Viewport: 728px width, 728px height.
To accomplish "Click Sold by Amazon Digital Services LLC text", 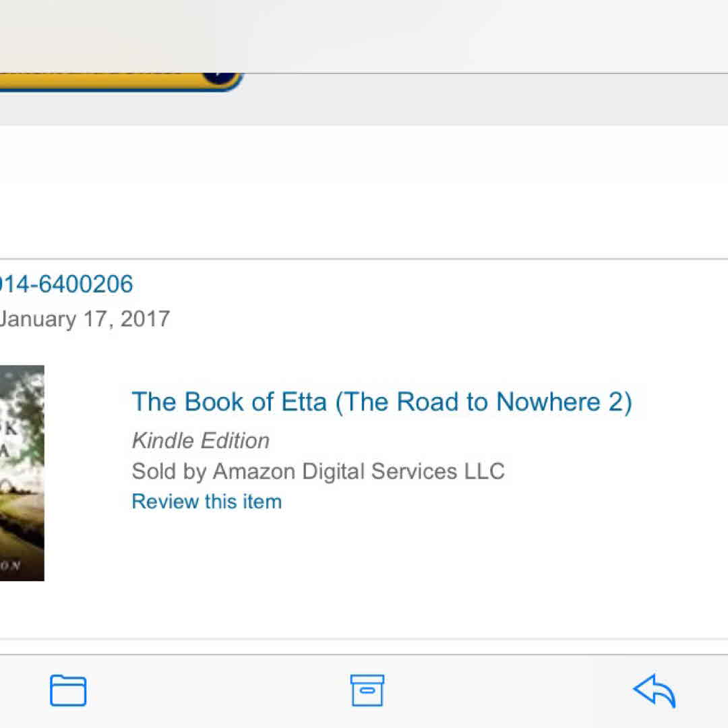I will coord(317,471).
